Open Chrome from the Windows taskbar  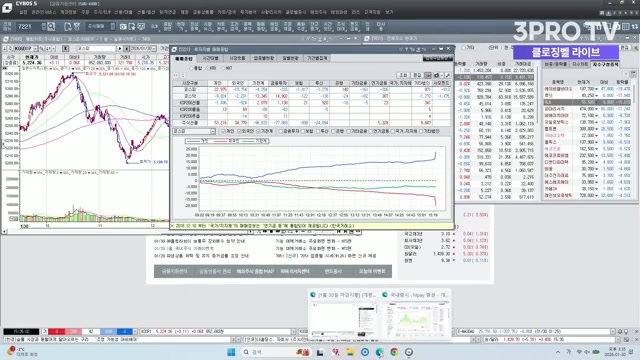pyautogui.click(x=394, y=352)
